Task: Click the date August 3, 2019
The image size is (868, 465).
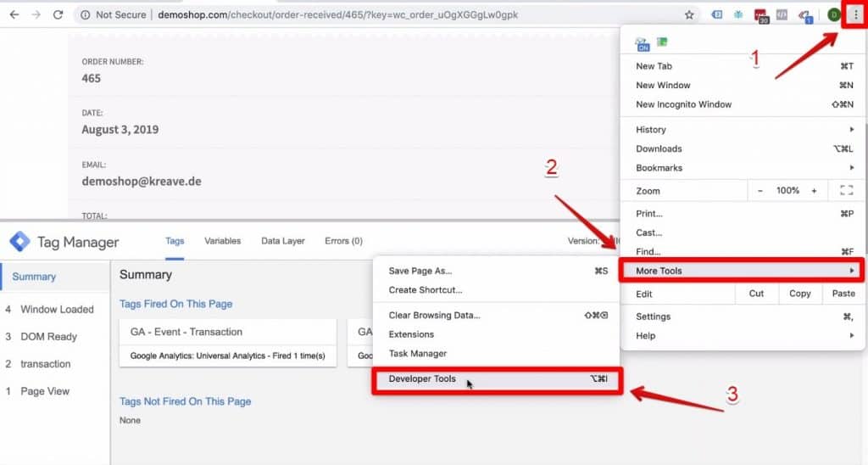Action: [120, 130]
